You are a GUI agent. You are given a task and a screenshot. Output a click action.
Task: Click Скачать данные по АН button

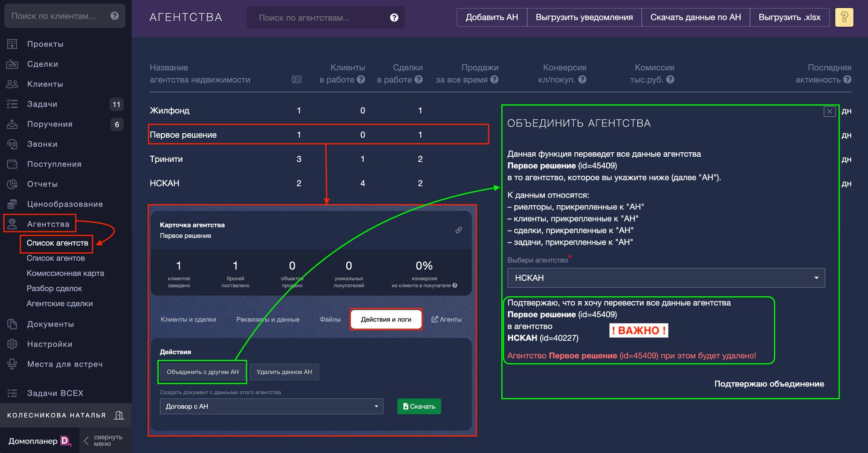[x=696, y=17]
